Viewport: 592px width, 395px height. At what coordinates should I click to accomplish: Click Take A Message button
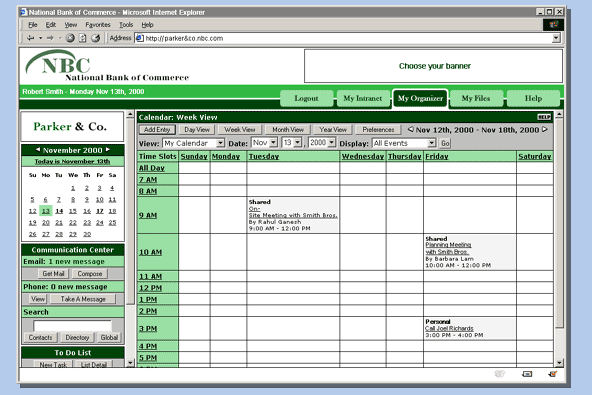[83, 299]
